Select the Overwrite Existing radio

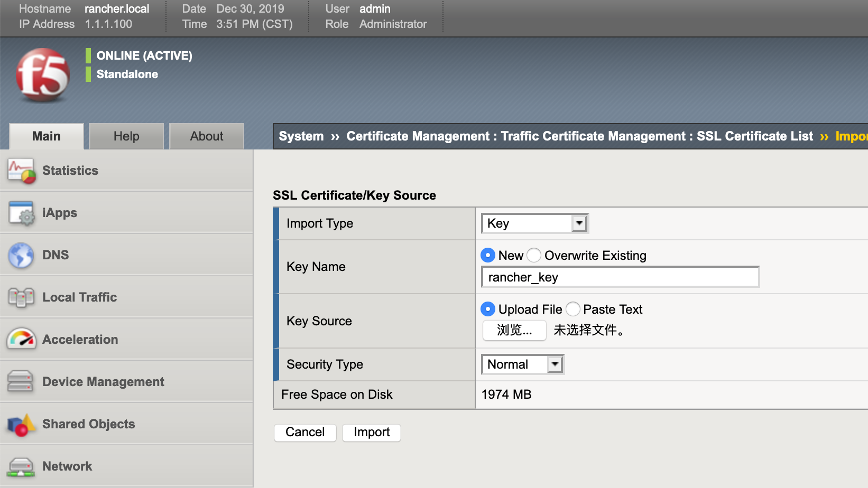pos(534,256)
